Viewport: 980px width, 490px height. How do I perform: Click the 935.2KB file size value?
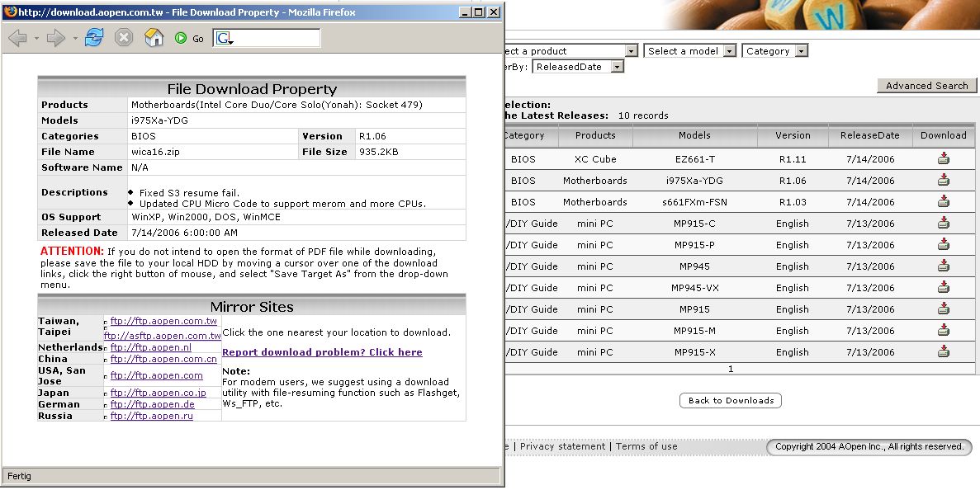pos(379,152)
